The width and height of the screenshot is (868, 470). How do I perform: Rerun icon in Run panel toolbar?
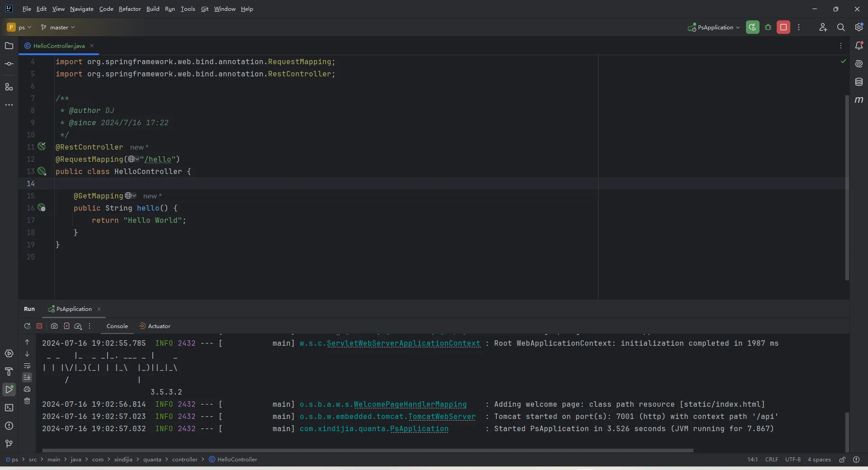click(27, 326)
